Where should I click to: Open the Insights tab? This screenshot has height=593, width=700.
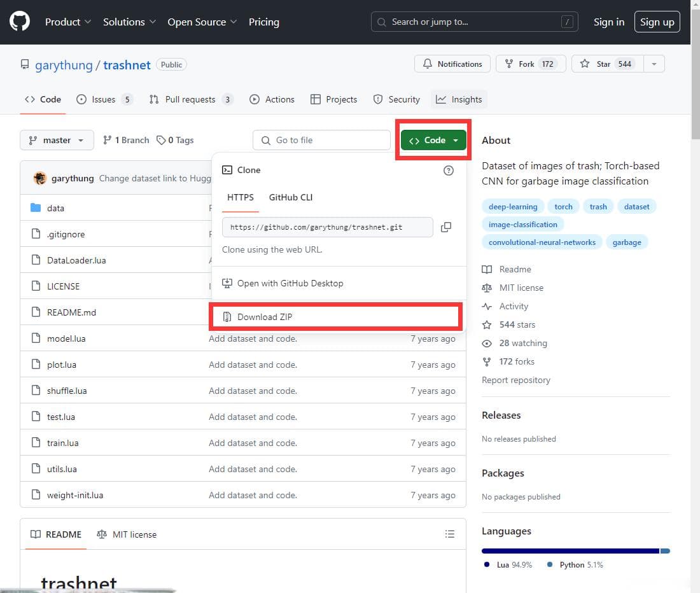[459, 99]
